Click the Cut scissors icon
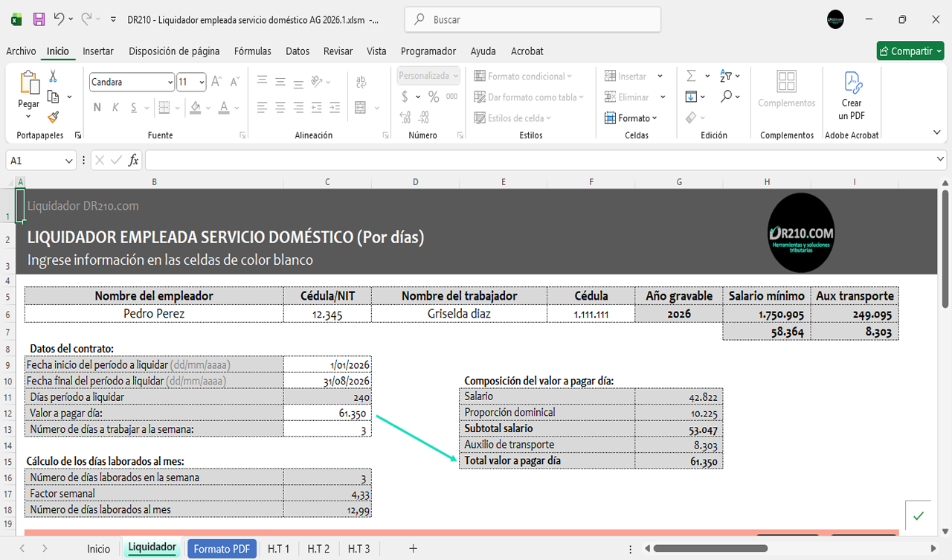The image size is (952, 560). point(53,76)
